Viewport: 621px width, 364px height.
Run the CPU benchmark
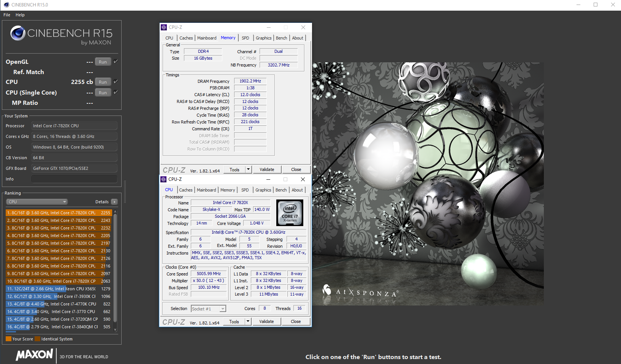coord(103,82)
